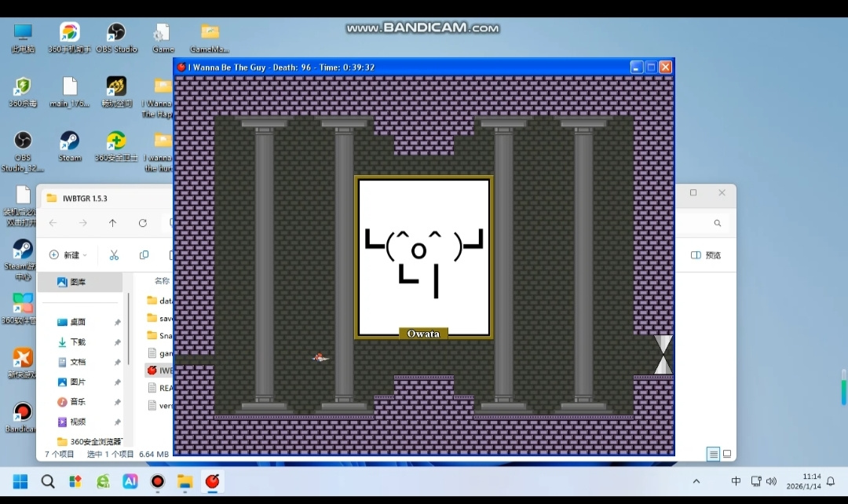Open the notification bell in system tray
This screenshot has height=504, width=848.
[831, 481]
